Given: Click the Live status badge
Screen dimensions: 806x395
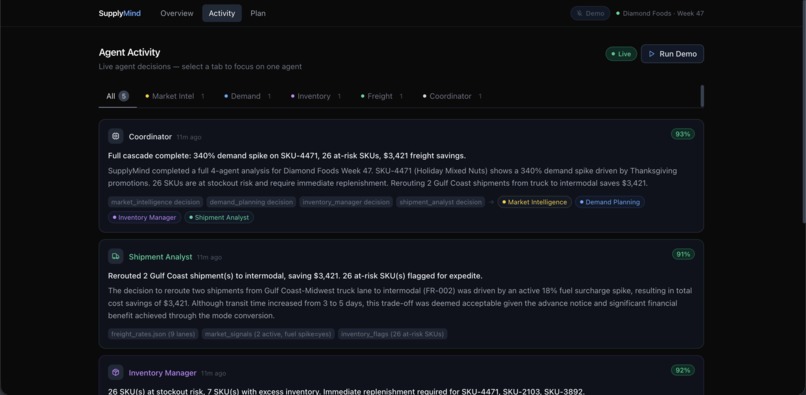Looking at the screenshot, I should [621, 54].
